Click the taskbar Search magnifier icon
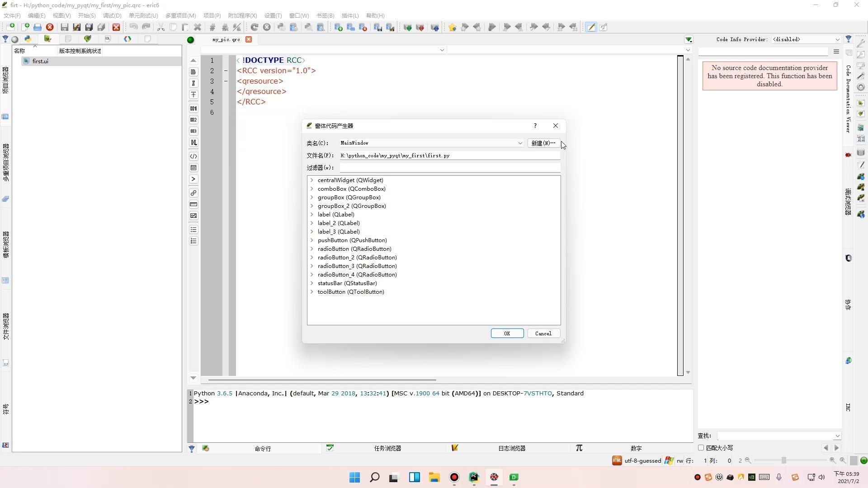 [374, 477]
